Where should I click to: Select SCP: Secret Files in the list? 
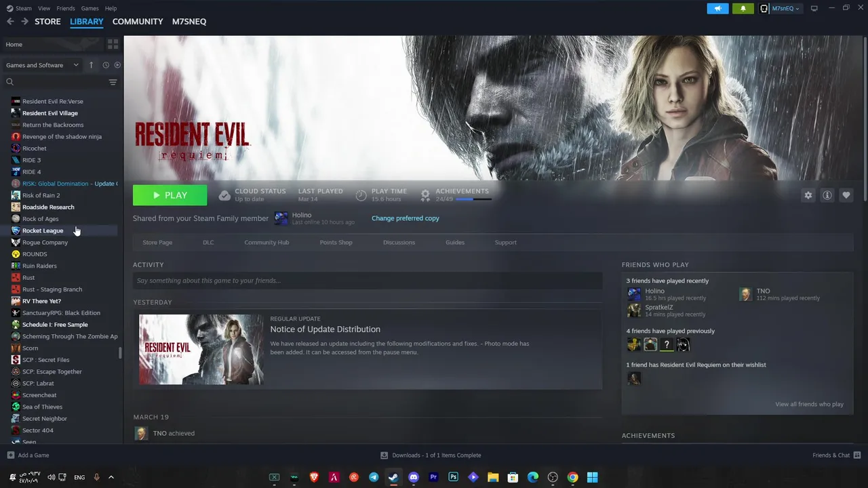click(x=45, y=360)
